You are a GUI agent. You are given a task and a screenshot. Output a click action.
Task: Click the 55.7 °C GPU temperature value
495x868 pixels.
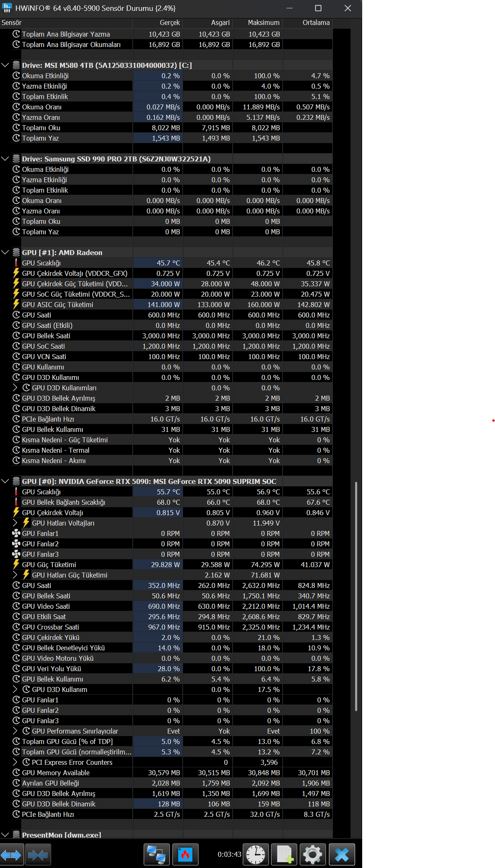[x=158, y=492]
